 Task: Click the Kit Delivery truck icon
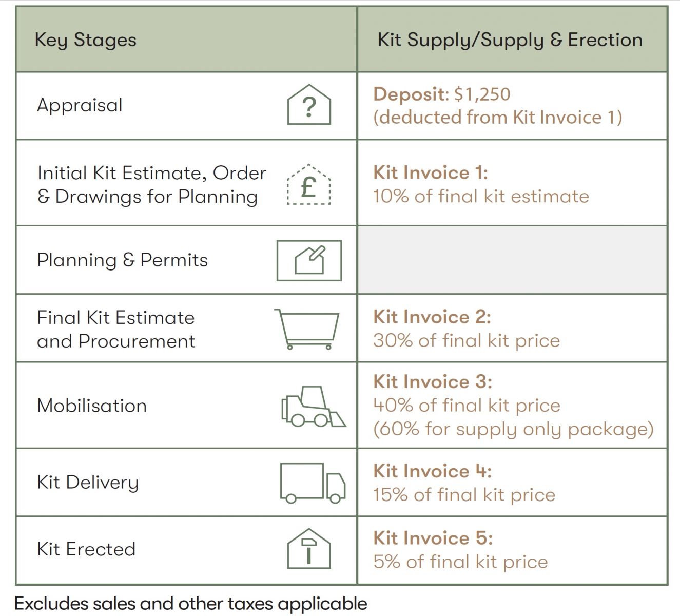[313, 483]
